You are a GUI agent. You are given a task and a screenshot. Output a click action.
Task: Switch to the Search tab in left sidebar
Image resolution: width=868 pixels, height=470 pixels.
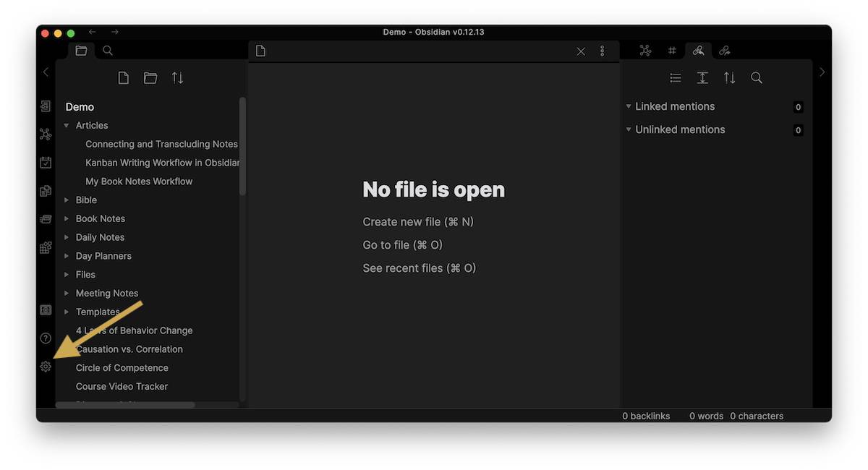pyautogui.click(x=108, y=51)
